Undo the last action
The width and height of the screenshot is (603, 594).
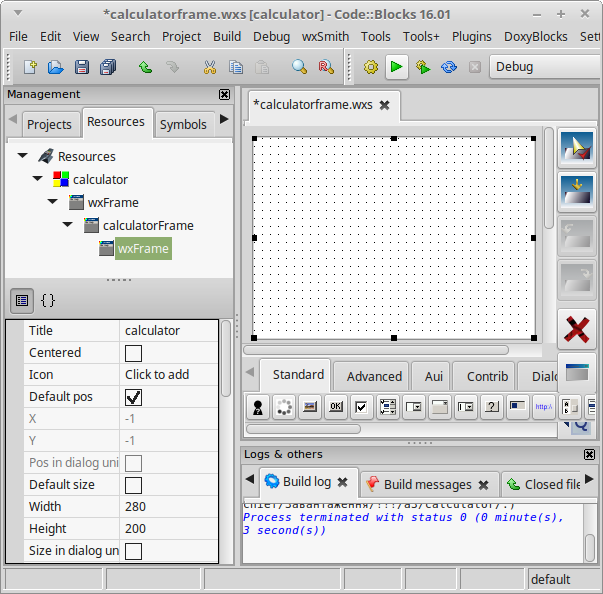point(146,67)
